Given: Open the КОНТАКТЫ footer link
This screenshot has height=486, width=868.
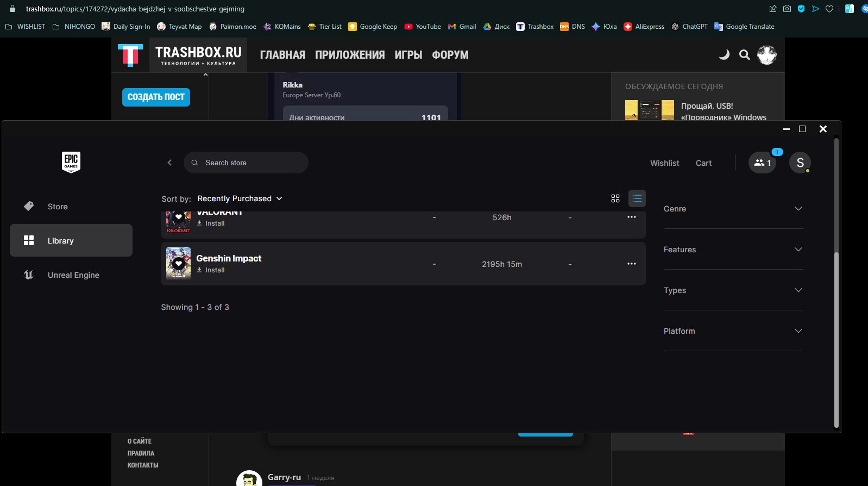Looking at the screenshot, I should coord(143,465).
